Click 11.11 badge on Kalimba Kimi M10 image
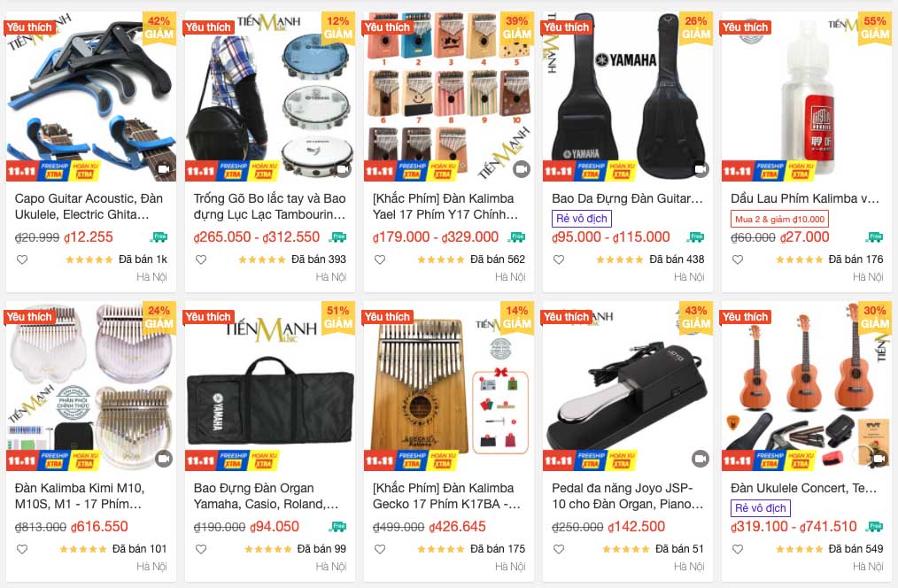 22,460
